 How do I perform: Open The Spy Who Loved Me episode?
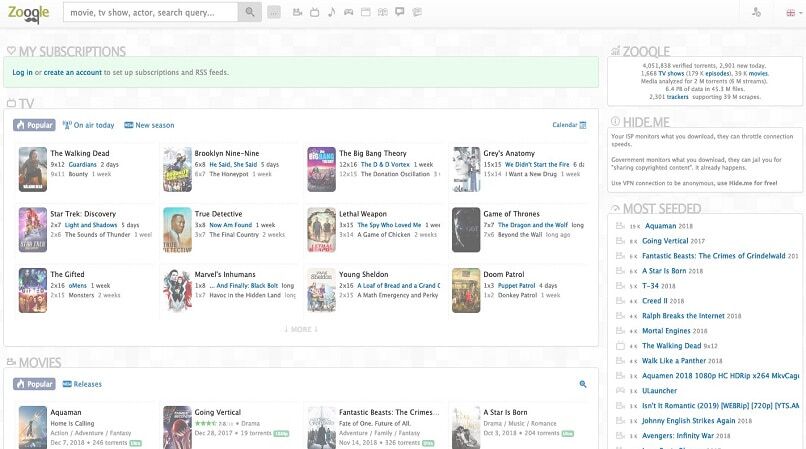[389, 225]
